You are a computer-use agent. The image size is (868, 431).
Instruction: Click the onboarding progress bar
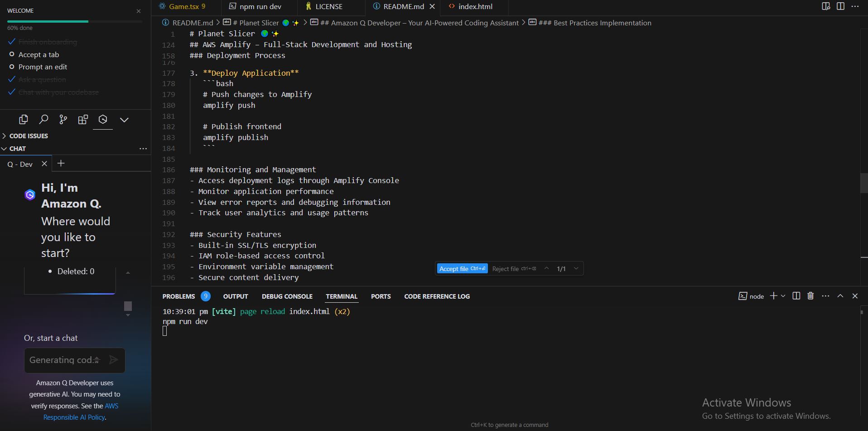click(x=75, y=21)
